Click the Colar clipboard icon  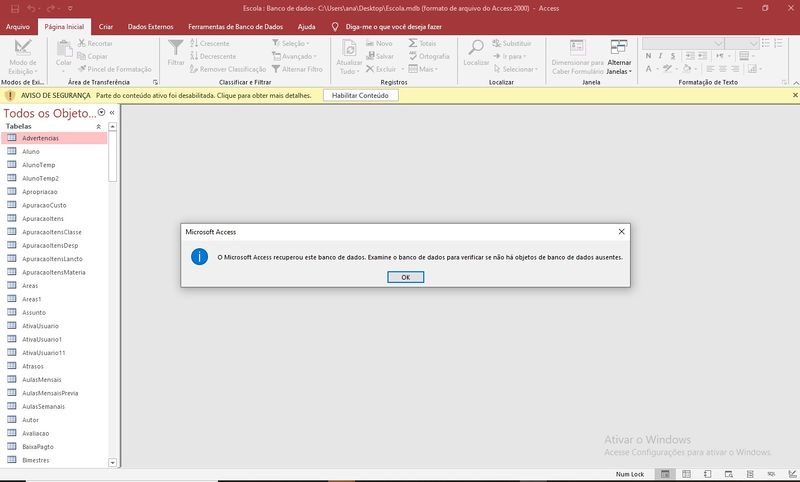tap(64, 48)
